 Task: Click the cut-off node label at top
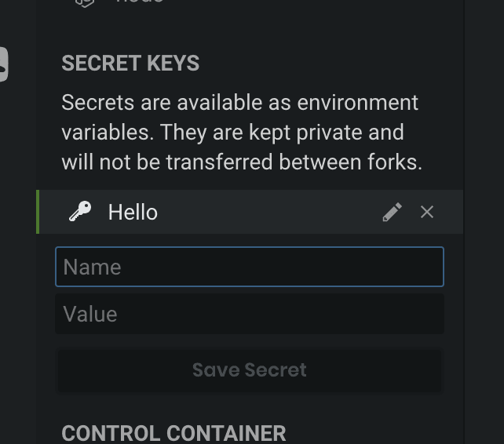pos(140,2)
